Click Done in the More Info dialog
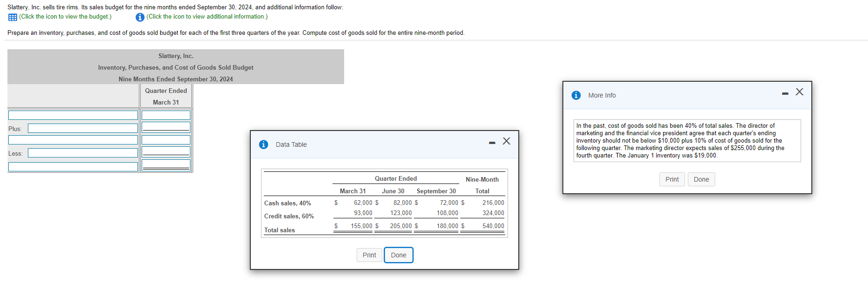The image size is (868, 308). [x=701, y=179]
